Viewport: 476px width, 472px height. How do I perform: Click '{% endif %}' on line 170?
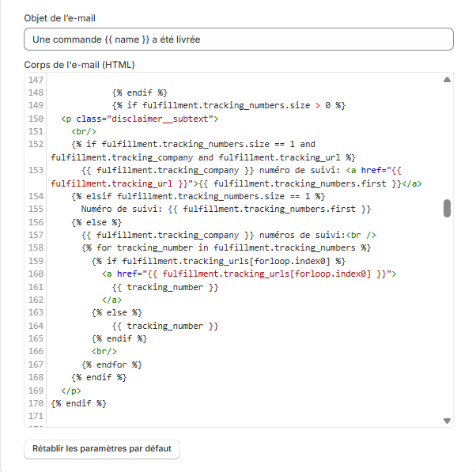[x=78, y=403]
